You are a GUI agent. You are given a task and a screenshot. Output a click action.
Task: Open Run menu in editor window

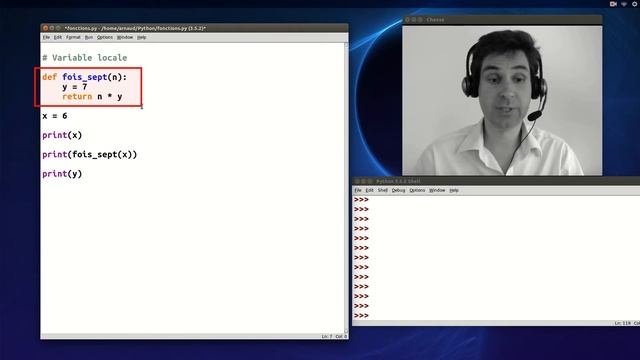tap(89, 37)
